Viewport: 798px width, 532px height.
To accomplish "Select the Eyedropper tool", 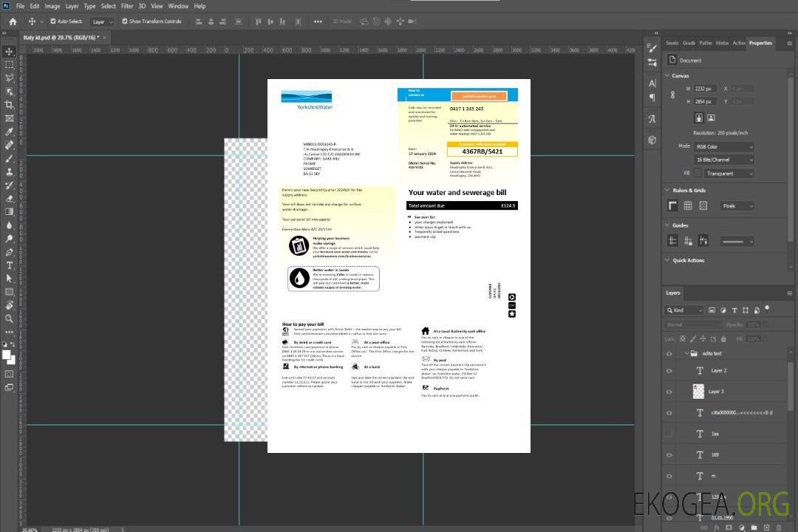I will click(x=10, y=132).
